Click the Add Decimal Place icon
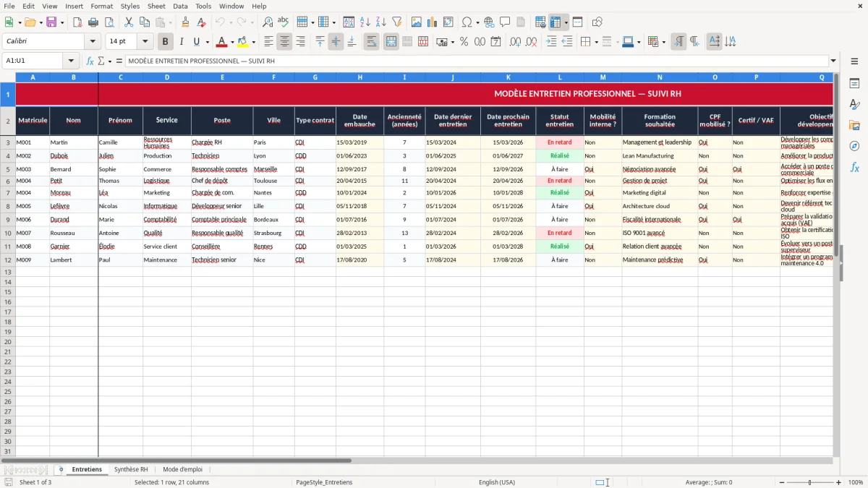 pyautogui.click(x=515, y=42)
